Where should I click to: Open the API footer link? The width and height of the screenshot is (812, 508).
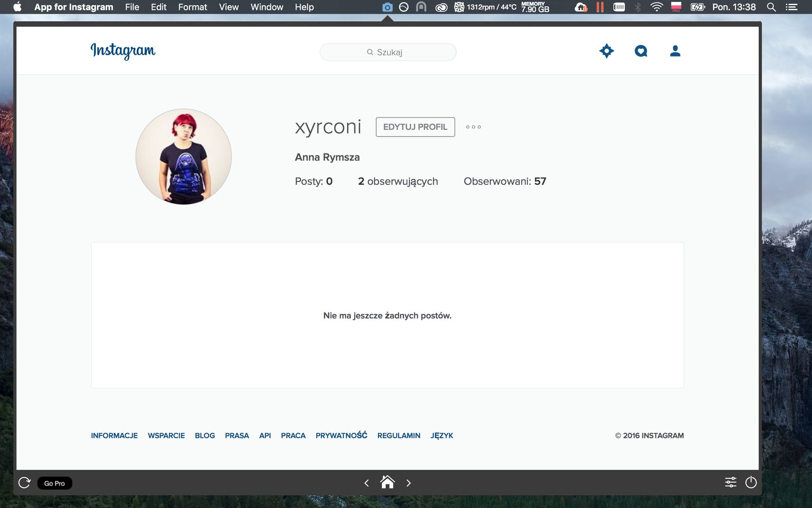point(265,435)
